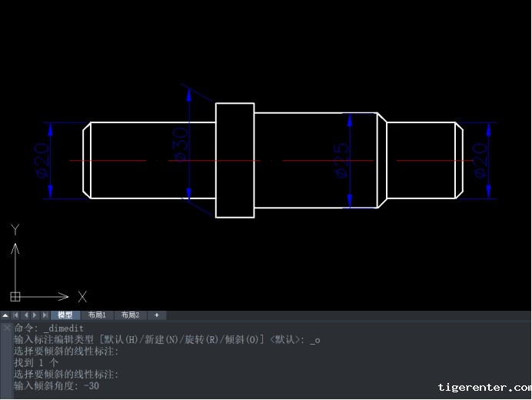
Task: Select the leftmost ø20 dimension text
Action: (x=42, y=160)
